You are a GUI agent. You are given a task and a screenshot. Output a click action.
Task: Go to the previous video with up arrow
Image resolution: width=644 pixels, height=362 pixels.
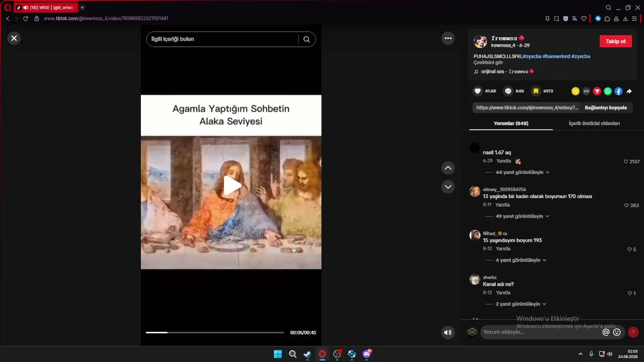pyautogui.click(x=448, y=168)
